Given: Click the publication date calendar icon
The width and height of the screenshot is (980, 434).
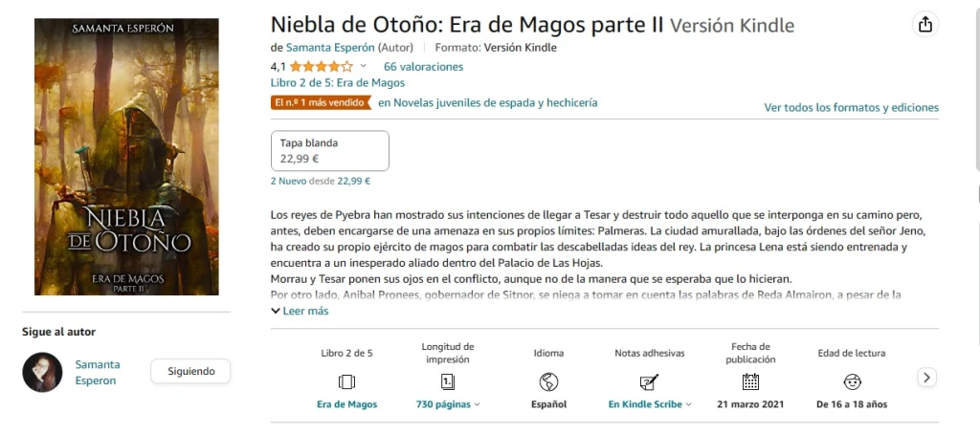Looking at the screenshot, I should tap(750, 381).
